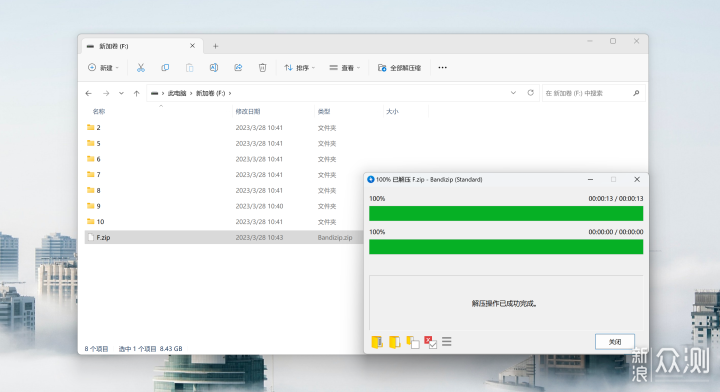Open the Bandizip hamburger menu icon

pyautogui.click(x=447, y=342)
